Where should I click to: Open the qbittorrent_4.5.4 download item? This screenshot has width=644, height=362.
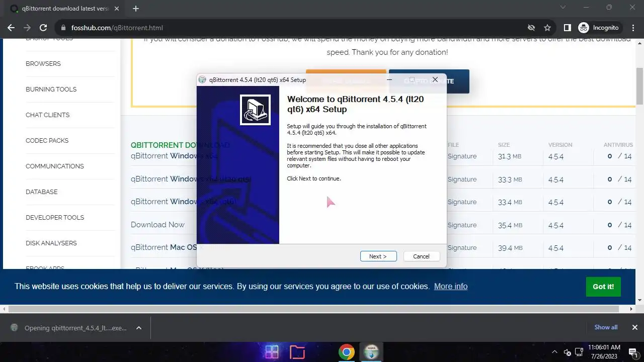[x=75, y=328]
